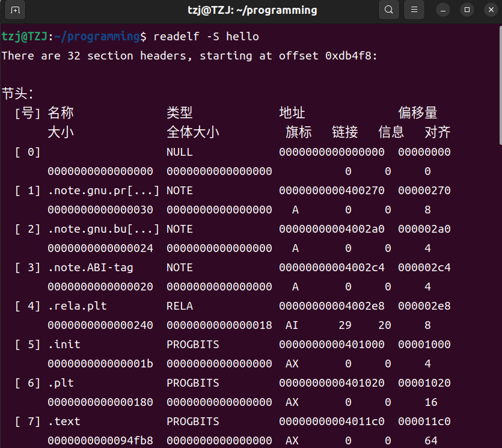Open the hamburger menu
Viewport: 502px width, 448px height.
pyautogui.click(x=414, y=10)
